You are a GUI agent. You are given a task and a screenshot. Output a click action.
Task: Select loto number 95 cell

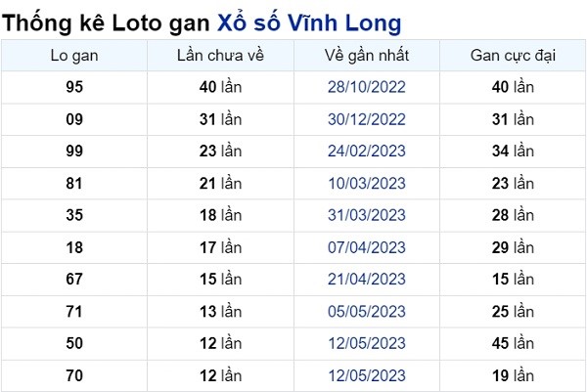tap(74, 87)
